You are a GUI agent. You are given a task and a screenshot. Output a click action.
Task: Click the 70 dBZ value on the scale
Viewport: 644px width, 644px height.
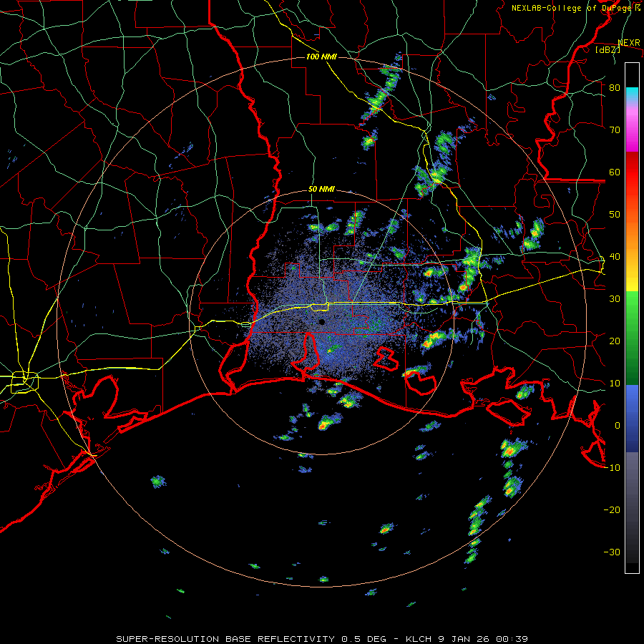pyautogui.click(x=615, y=130)
